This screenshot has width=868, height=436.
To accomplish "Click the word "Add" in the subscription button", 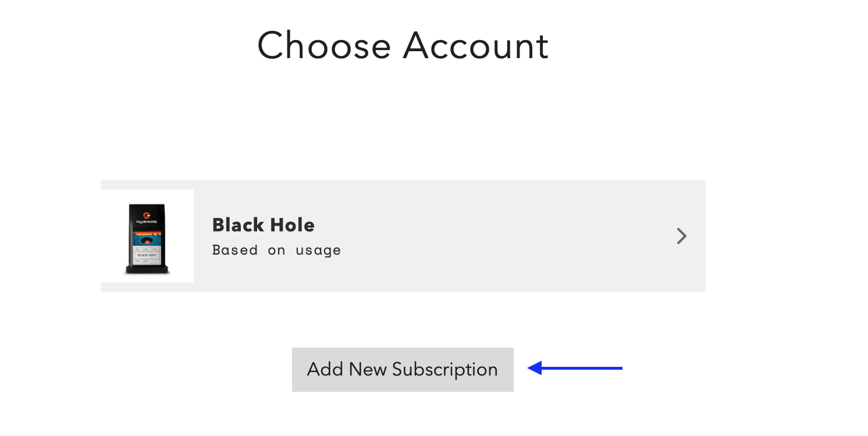I will click(x=325, y=370).
